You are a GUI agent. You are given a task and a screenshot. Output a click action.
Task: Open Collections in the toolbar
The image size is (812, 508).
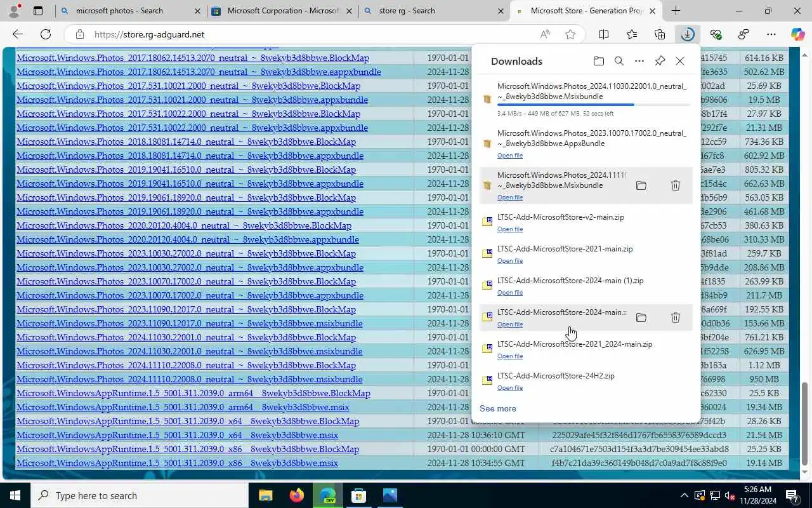point(660,34)
